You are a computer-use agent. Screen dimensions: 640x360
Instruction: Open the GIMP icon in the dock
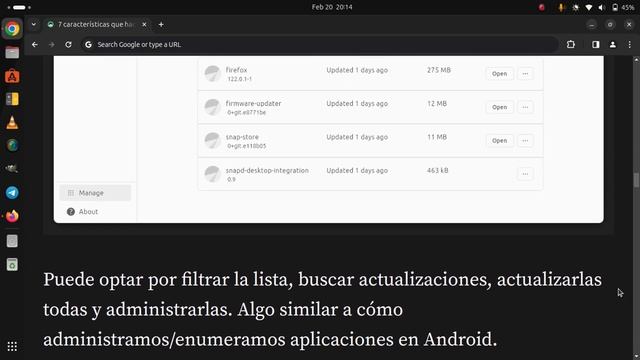12,169
